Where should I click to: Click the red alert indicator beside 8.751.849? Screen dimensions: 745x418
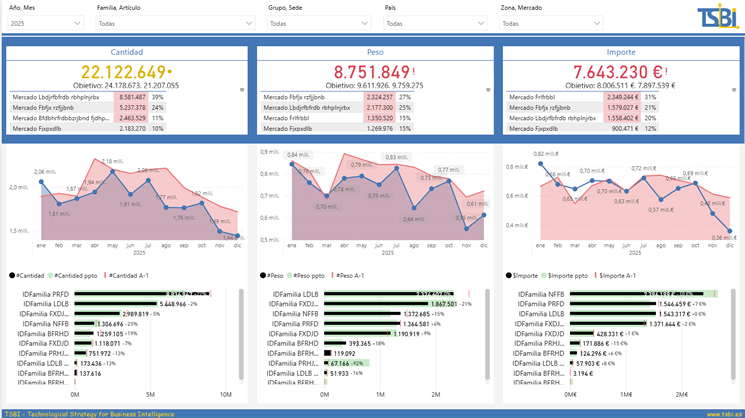[x=414, y=72]
